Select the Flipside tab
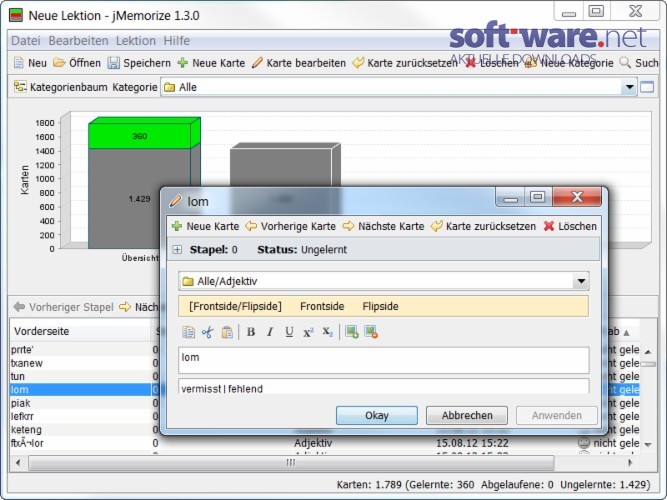Image resolution: width=667 pixels, height=500 pixels. [380, 306]
